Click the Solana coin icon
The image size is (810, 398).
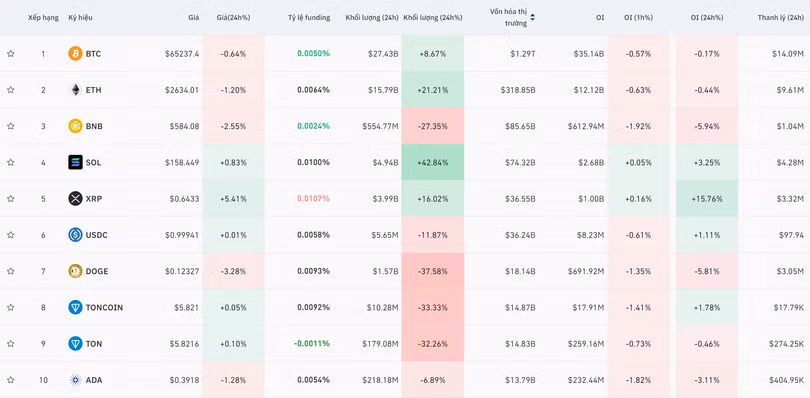[75, 162]
